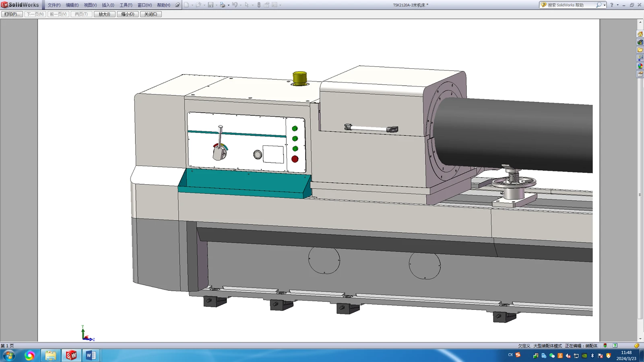644x362 pixels.
Task: Expand the help question mark dropdown arrow
Action: tap(618, 5)
